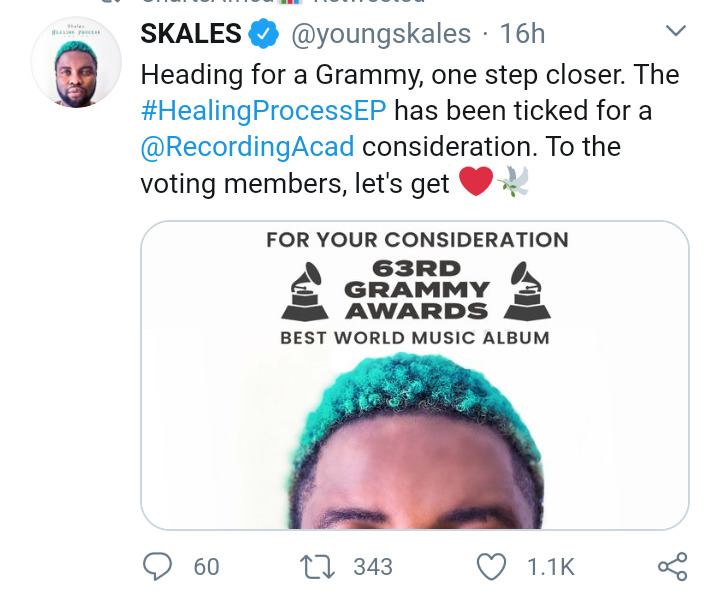This screenshot has height=595, width=720.
Task: Open the tweet options chevron menu
Action: coord(676,31)
